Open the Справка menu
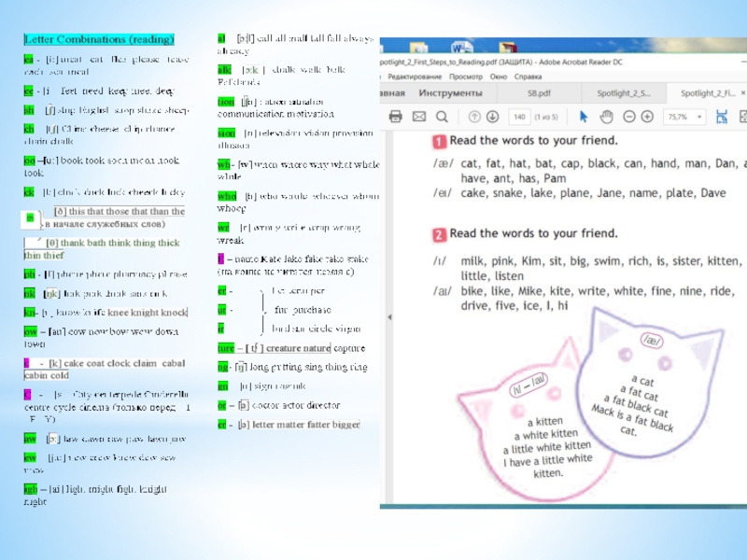Screen dimensions: 747x560 (x=529, y=76)
